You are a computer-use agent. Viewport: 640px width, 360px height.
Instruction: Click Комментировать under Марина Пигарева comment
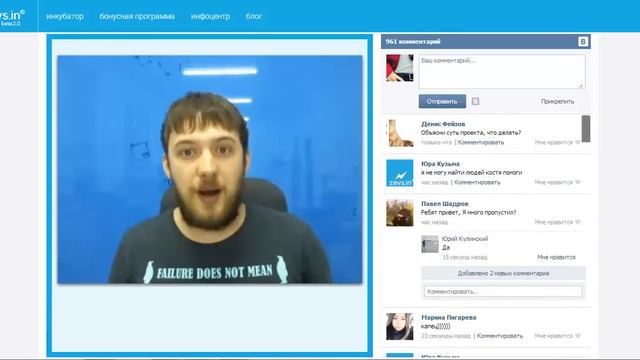[x=500, y=336]
